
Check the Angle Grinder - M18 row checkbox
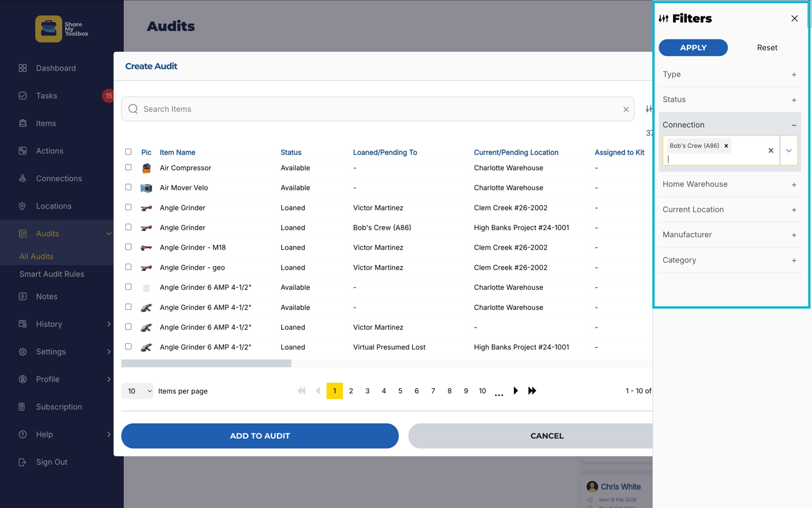(x=128, y=247)
